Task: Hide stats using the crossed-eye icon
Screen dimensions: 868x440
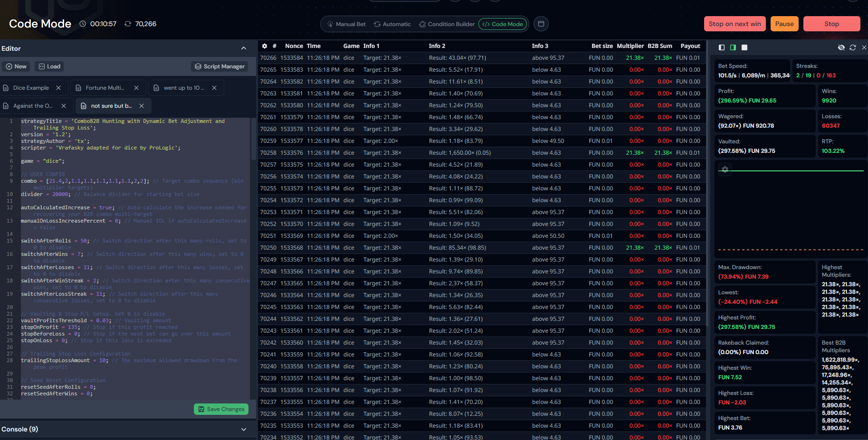Action: point(841,47)
